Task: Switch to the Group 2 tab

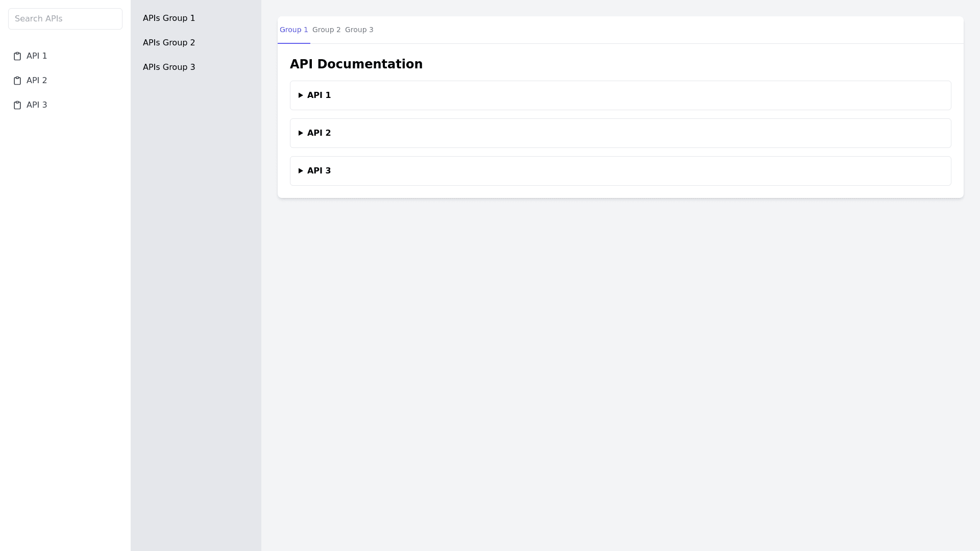Action: [327, 30]
